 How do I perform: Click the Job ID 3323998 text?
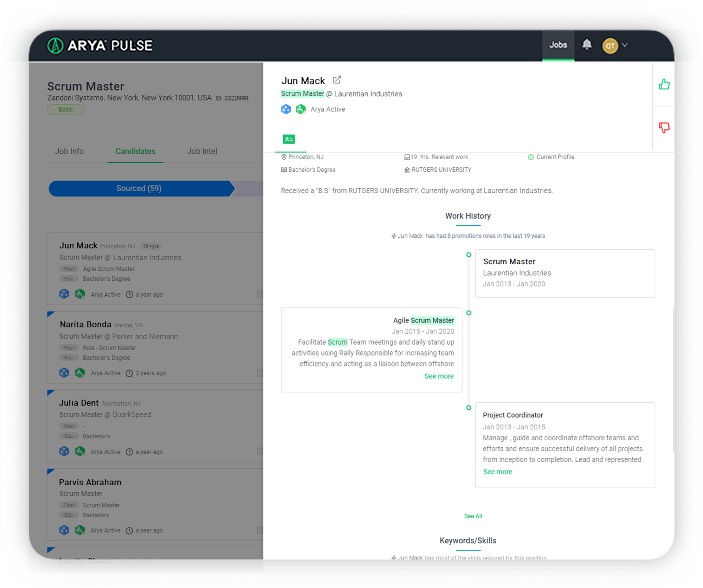click(232, 98)
